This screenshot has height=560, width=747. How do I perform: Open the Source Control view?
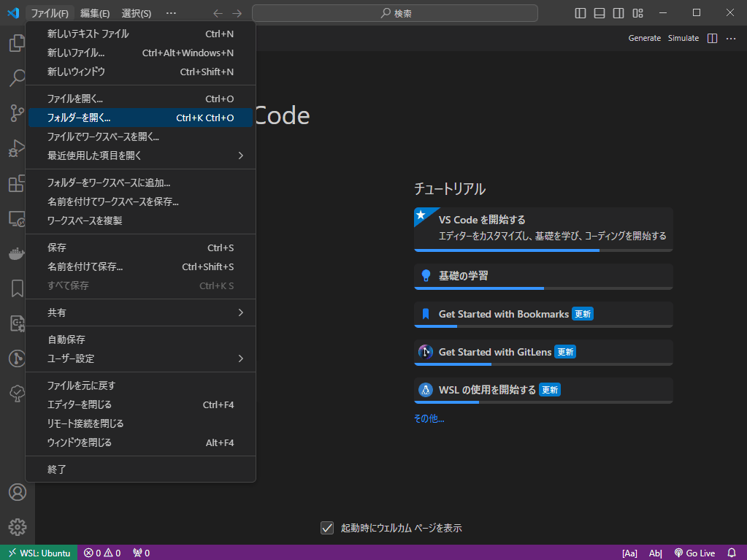[17, 113]
